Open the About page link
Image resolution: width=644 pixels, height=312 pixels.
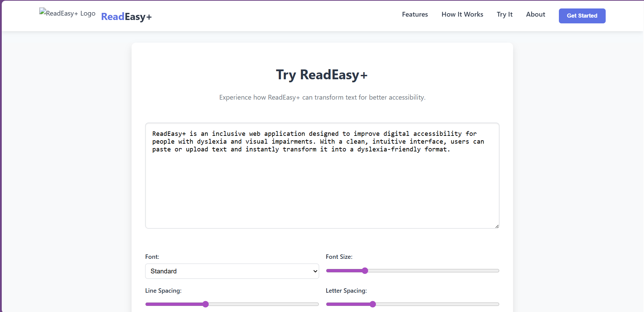[535, 14]
